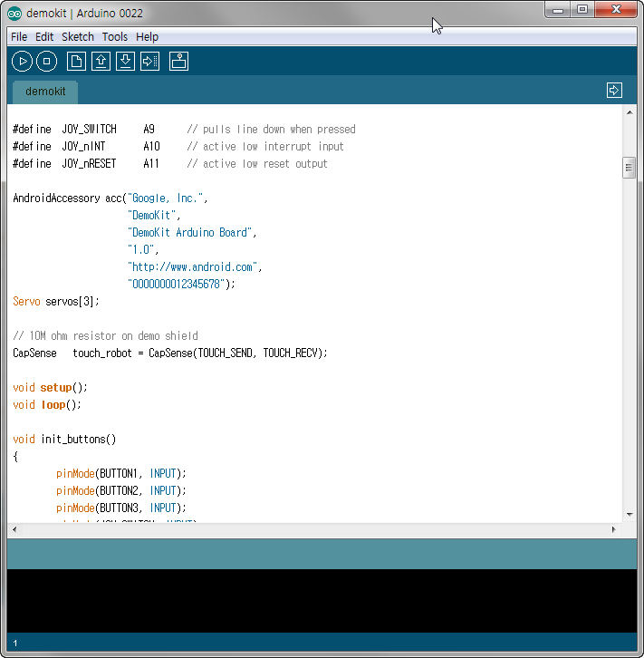Save the sketch with the Save icon
This screenshot has width=644, height=658.
point(125,62)
